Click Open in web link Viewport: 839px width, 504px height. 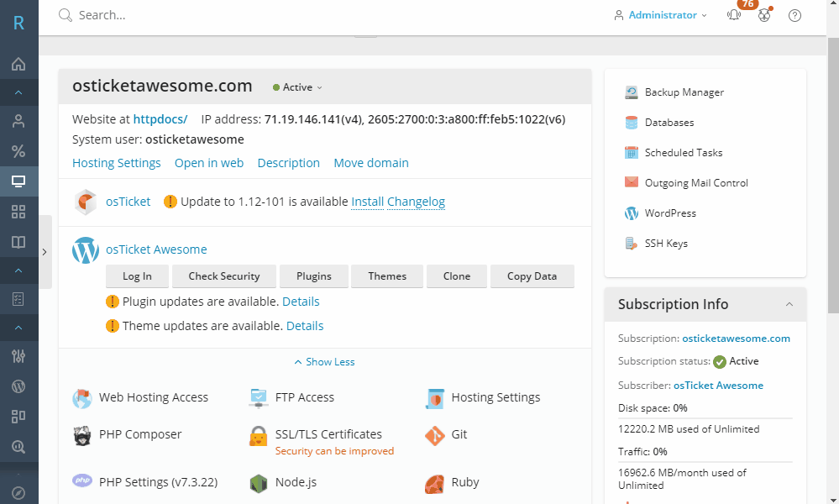click(209, 163)
